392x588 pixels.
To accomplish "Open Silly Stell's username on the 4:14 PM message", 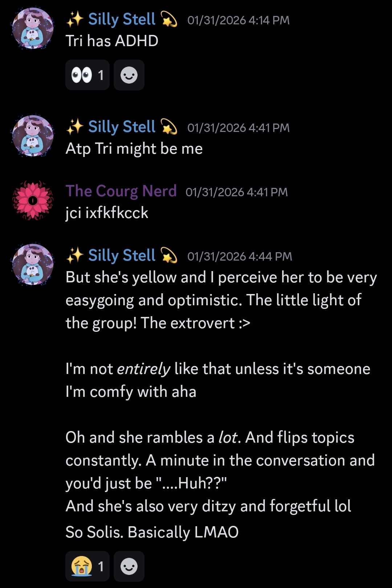I will click(122, 19).
